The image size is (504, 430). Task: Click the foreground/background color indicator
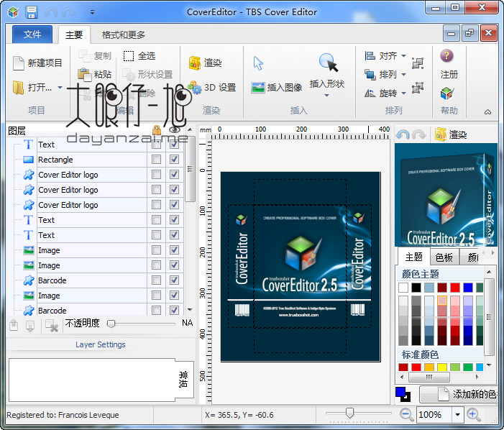click(x=403, y=394)
